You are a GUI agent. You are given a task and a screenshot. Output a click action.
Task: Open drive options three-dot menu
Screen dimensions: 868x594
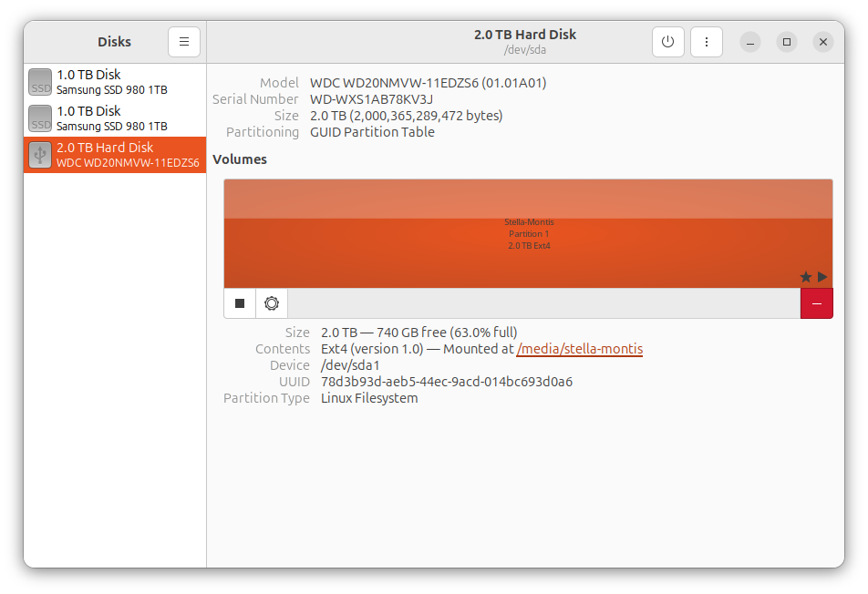[x=707, y=42]
